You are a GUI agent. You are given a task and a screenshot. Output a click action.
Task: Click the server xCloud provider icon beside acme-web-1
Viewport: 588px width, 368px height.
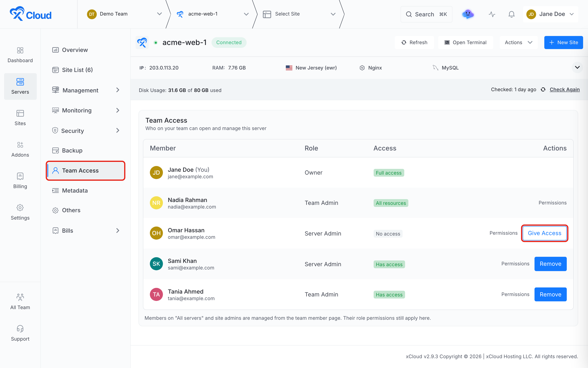(x=142, y=43)
